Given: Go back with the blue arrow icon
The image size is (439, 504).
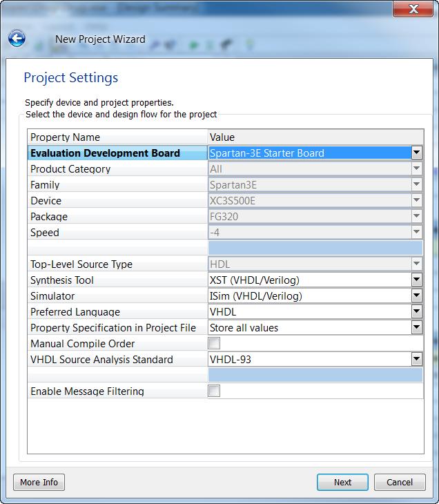Looking at the screenshot, I should pos(17,39).
